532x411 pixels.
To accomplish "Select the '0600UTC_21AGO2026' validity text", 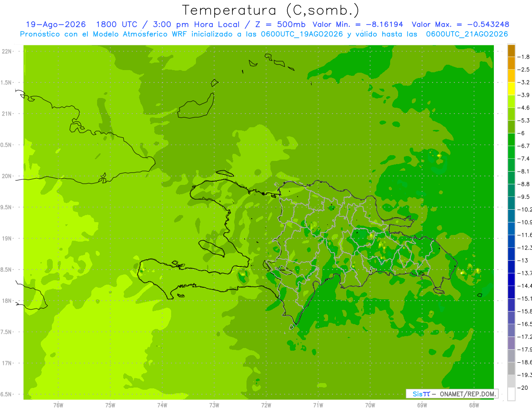I will 467,34.
